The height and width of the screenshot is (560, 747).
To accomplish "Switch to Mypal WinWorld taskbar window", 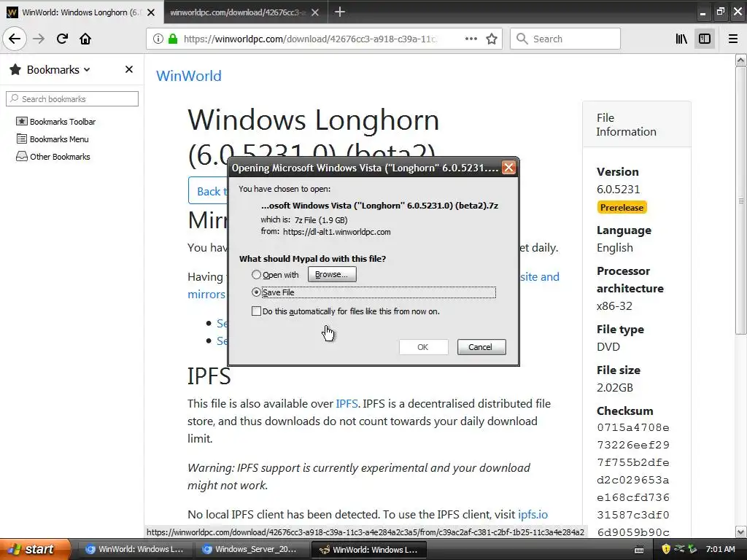I will pos(368,549).
